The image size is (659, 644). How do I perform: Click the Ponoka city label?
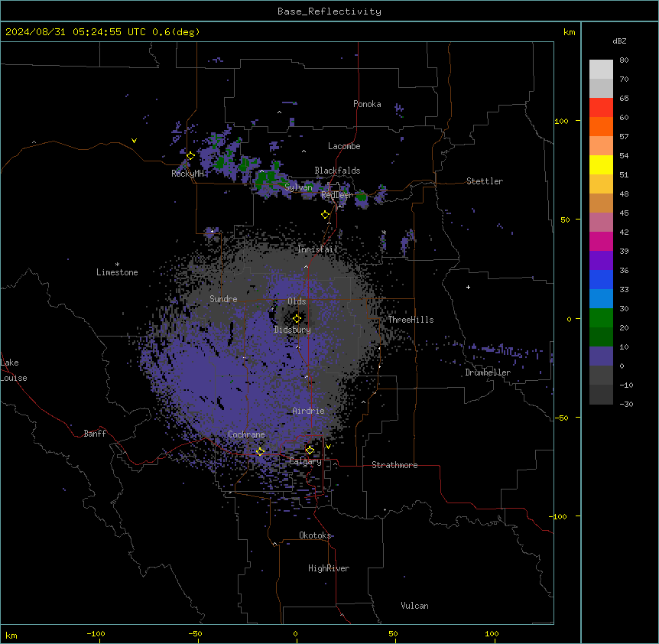(x=367, y=104)
